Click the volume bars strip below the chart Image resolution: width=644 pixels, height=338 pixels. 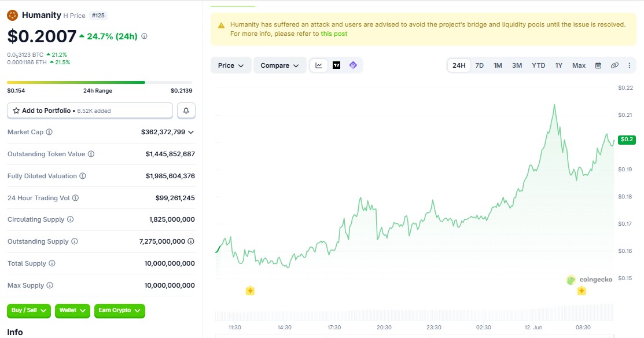click(414, 313)
